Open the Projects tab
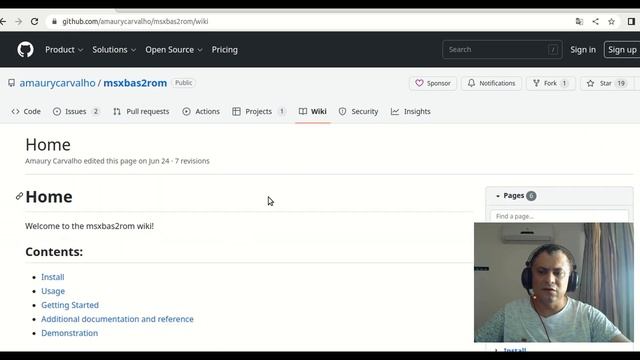 (259, 111)
